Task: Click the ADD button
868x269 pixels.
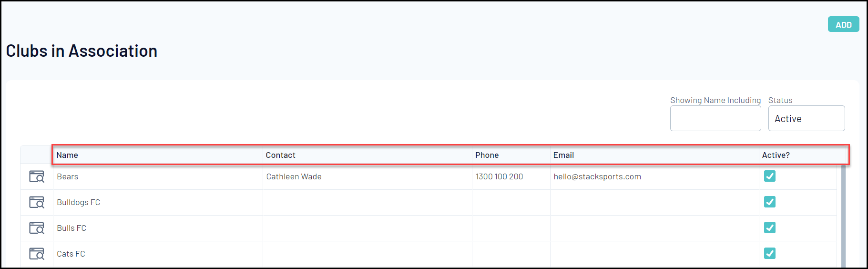Action: 843,24
